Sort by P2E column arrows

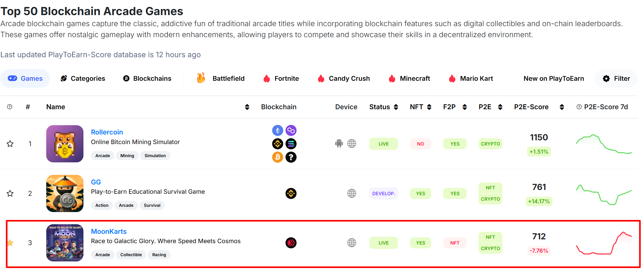[500, 107]
